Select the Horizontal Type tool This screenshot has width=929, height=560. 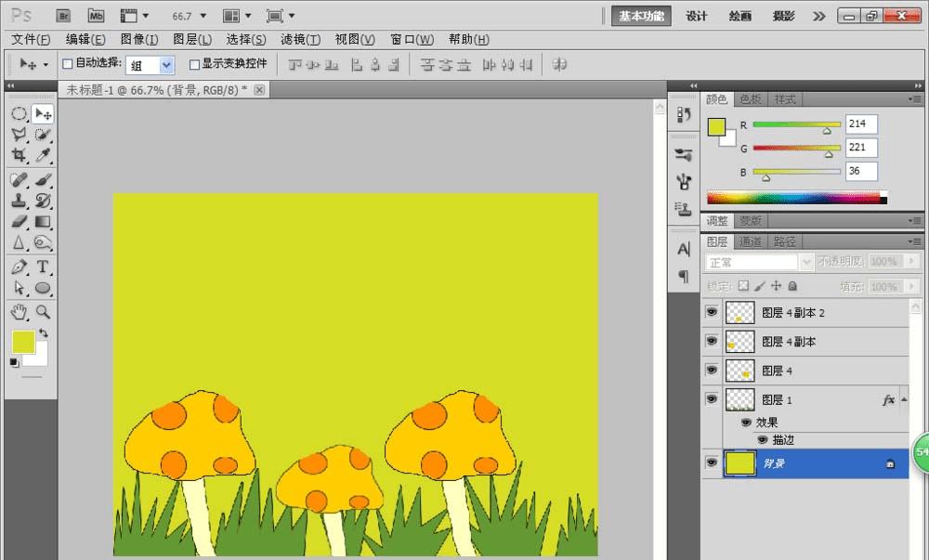click(x=43, y=267)
